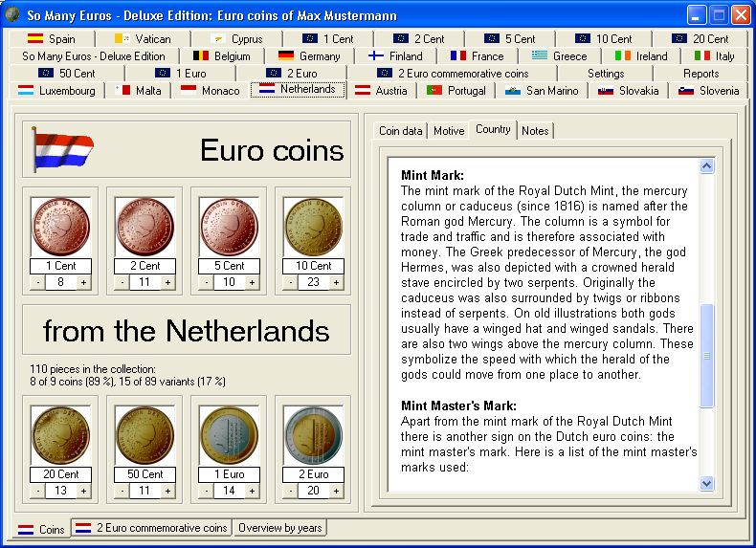Increase 1 Euro count with plus button
The height and width of the screenshot is (548, 756).
point(252,491)
